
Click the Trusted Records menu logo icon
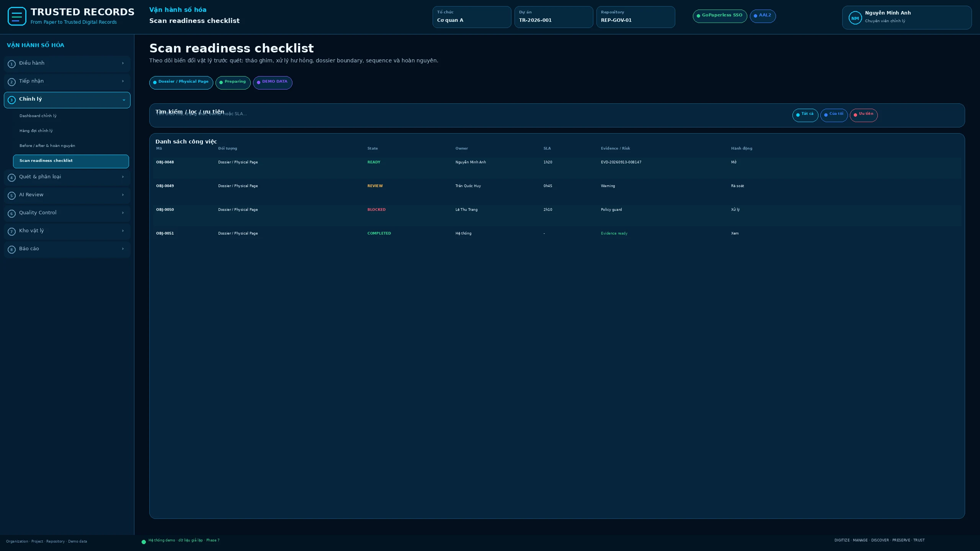pyautogui.click(x=17, y=16)
